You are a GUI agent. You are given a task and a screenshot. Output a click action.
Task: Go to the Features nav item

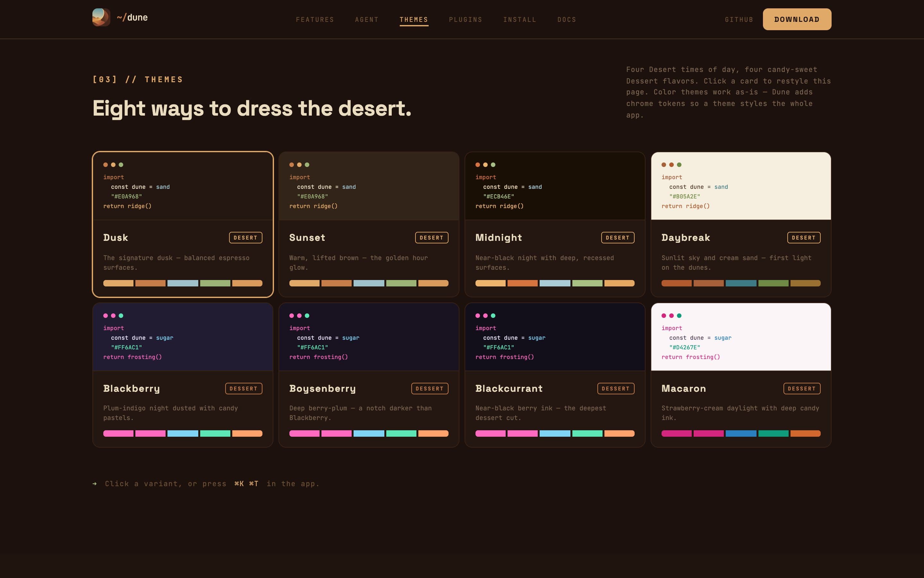tap(315, 20)
